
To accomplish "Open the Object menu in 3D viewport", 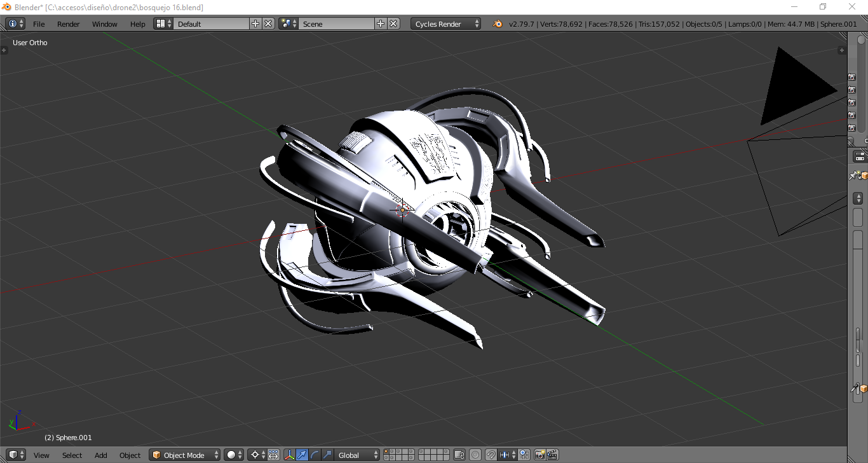I will coord(130,455).
